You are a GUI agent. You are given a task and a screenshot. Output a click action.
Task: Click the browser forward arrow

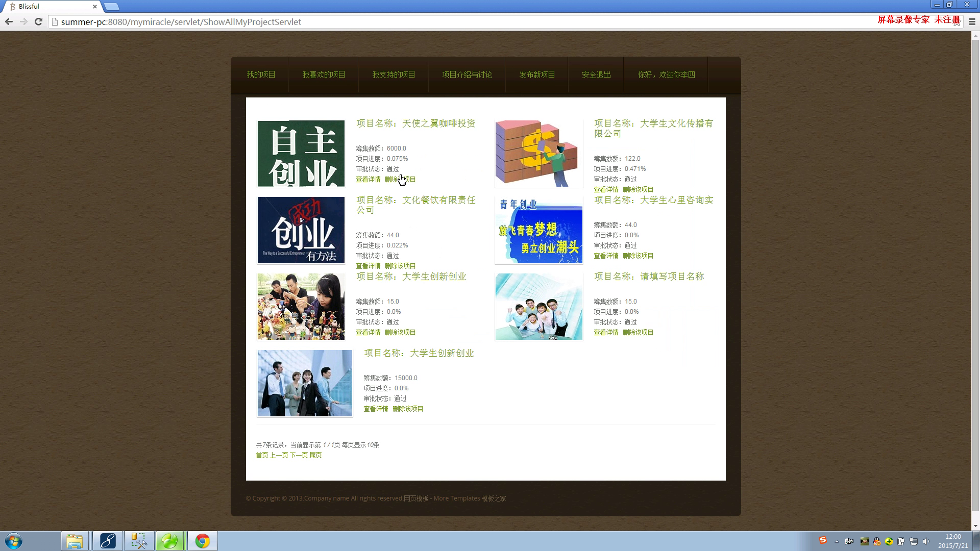click(x=23, y=21)
